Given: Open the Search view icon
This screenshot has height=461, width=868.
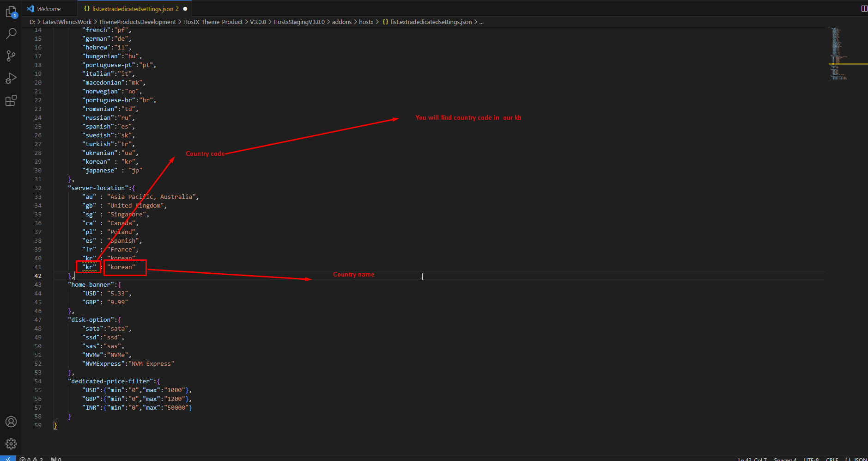Looking at the screenshot, I should pyautogui.click(x=11, y=33).
